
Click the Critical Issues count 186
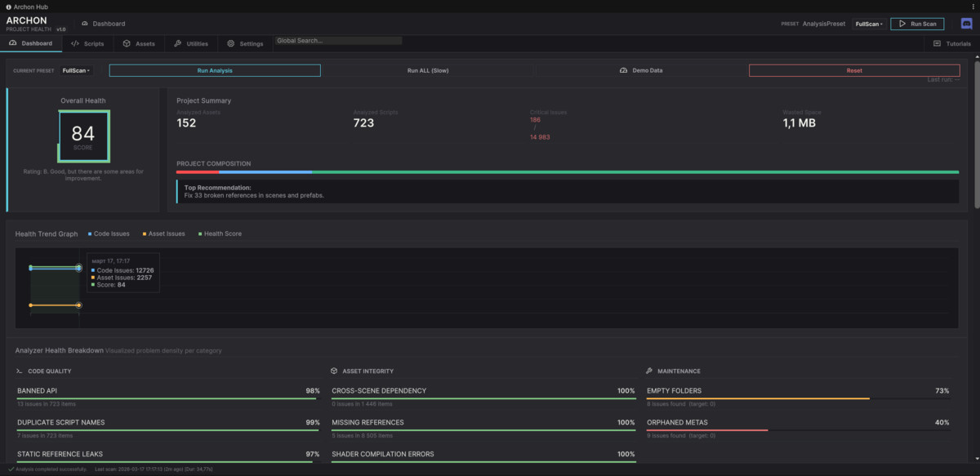point(535,119)
